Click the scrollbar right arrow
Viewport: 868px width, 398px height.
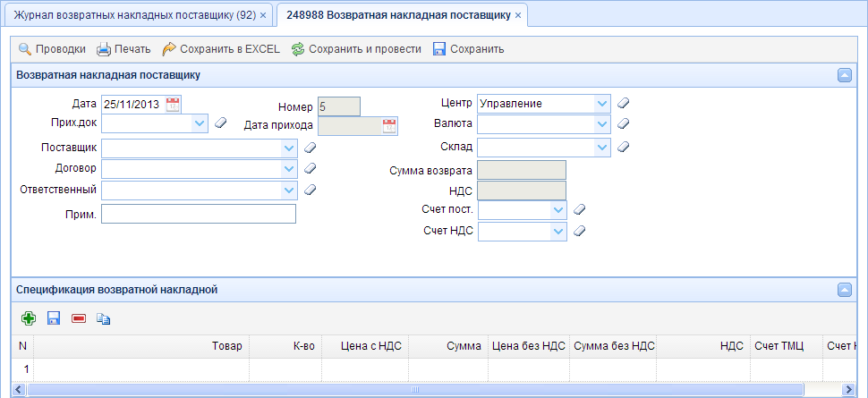tap(847, 390)
